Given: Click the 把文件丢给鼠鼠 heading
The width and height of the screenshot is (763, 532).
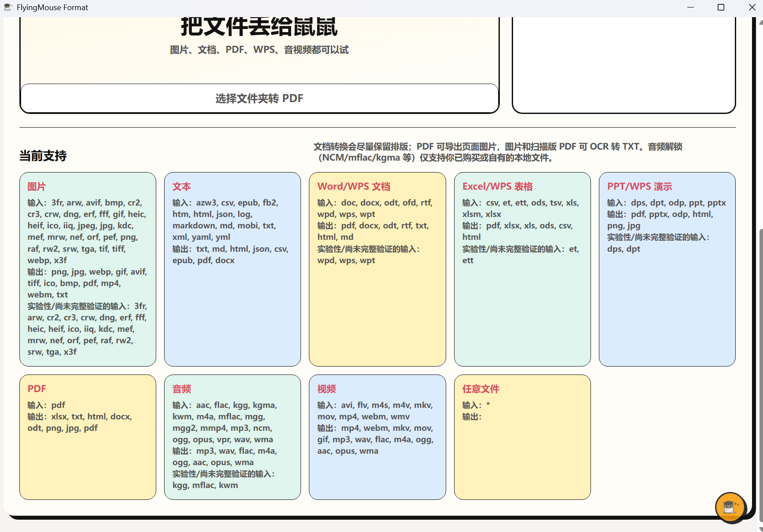Looking at the screenshot, I should pyautogui.click(x=259, y=26).
